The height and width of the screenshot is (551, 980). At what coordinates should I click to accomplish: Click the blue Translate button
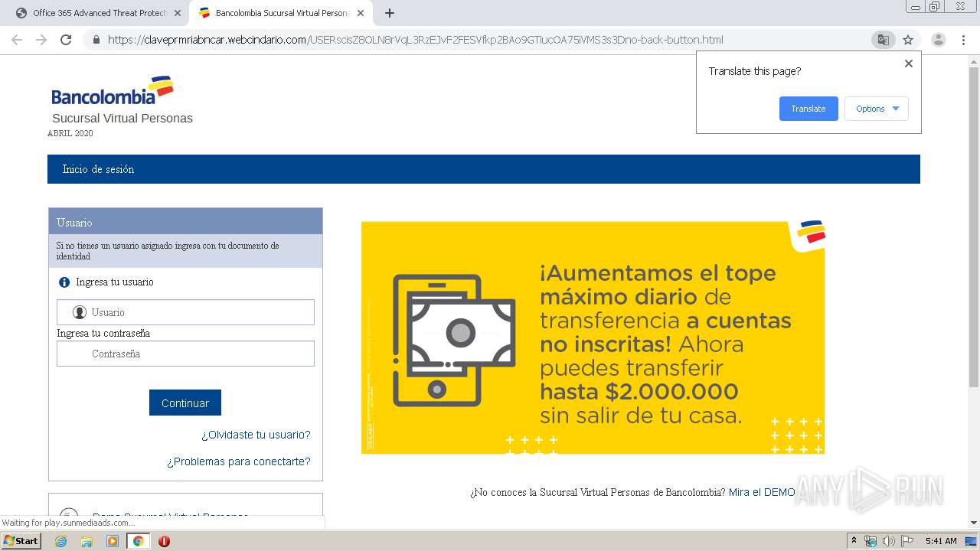tap(808, 109)
